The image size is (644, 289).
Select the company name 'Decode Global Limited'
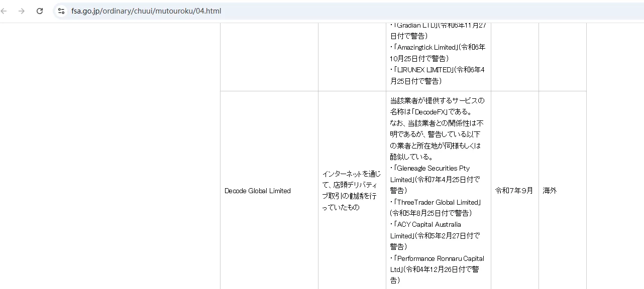pos(258,191)
